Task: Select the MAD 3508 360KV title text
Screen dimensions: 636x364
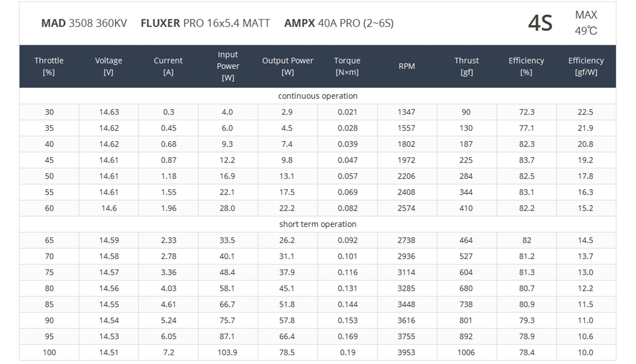Action: 84,23
